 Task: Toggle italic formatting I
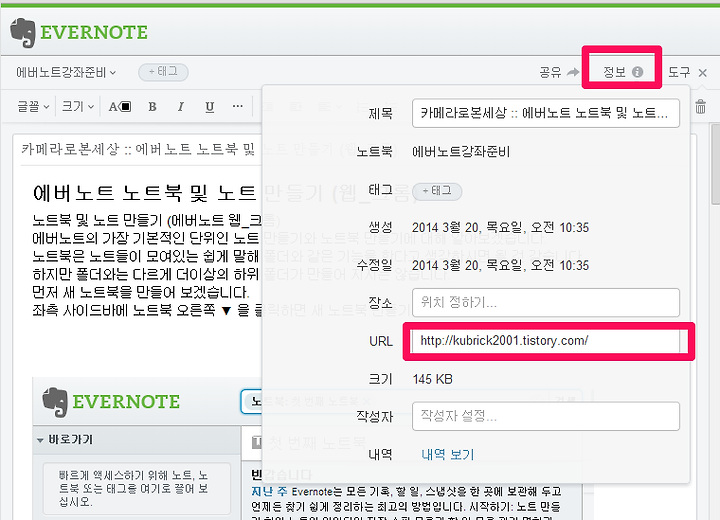[x=181, y=107]
